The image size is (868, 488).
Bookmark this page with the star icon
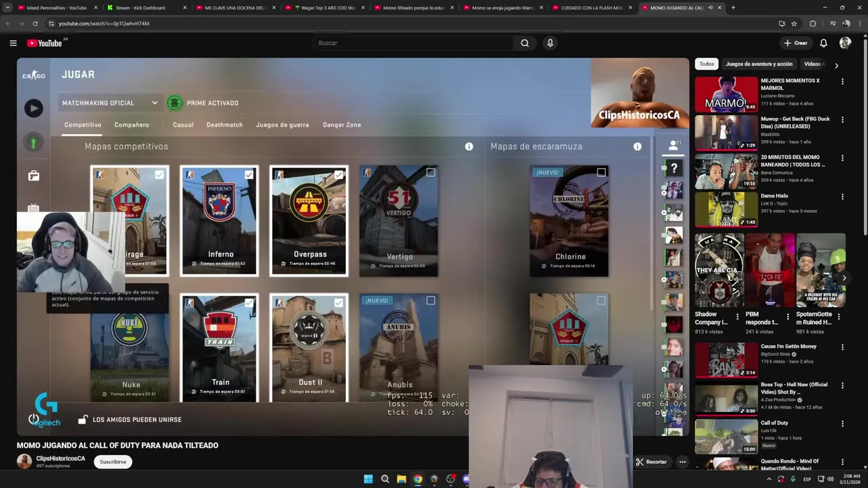click(794, 23)
